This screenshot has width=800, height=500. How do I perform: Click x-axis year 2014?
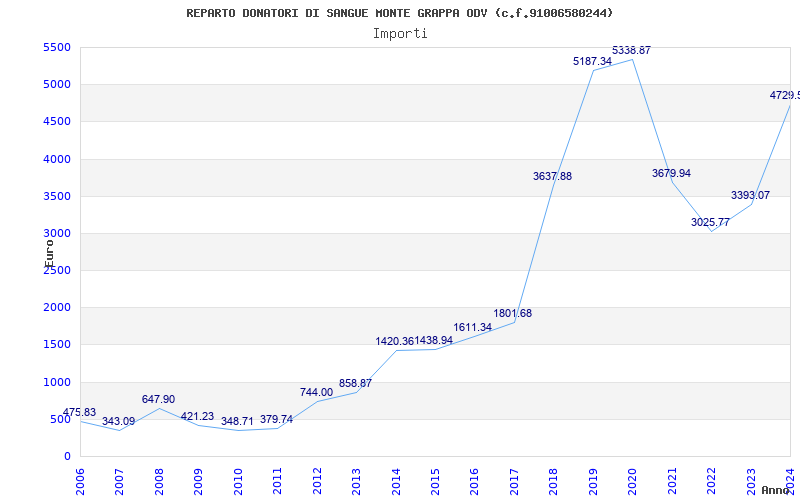396,481
